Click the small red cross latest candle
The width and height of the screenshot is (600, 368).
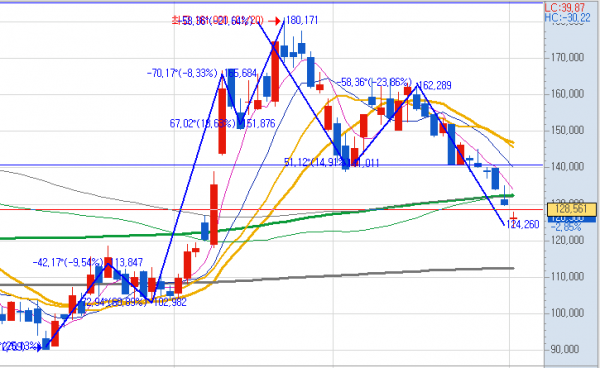click(514, 217)
